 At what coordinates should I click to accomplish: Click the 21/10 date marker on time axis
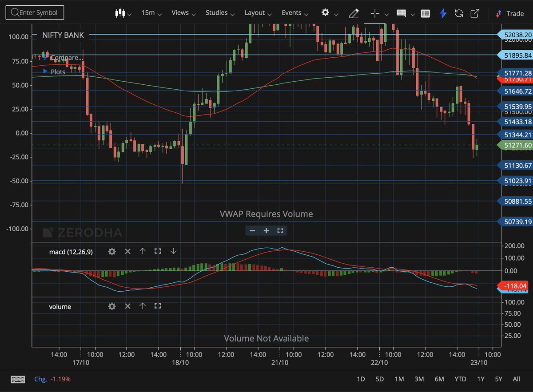pos(279,363)
